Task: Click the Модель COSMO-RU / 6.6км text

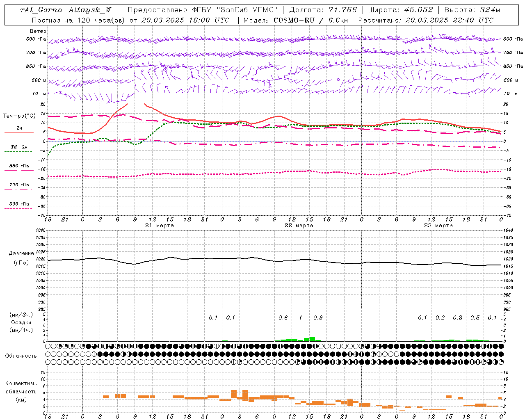Action: click(x=295, y=20)
